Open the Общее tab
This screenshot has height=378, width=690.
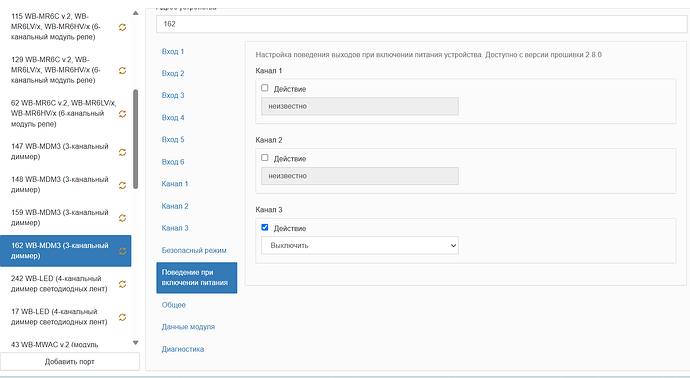[174, 305]
